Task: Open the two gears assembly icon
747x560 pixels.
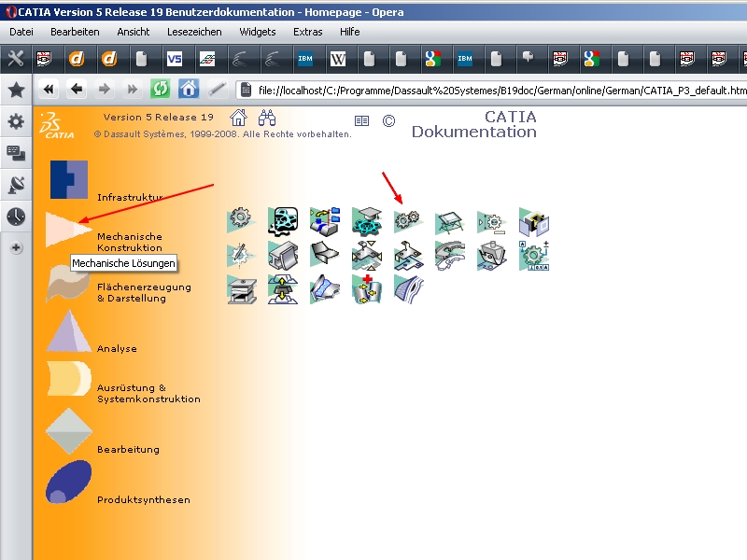Action: tap(408, 220)
